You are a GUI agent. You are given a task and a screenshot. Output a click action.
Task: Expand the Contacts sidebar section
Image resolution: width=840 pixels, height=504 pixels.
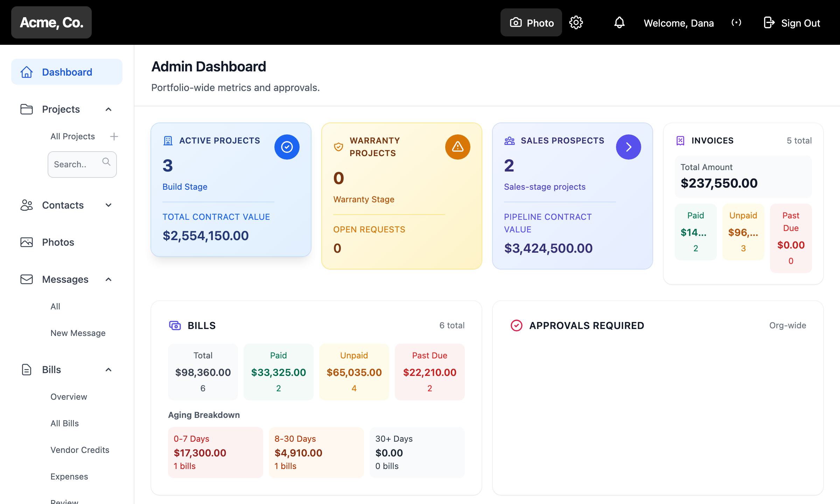[108, 205]
